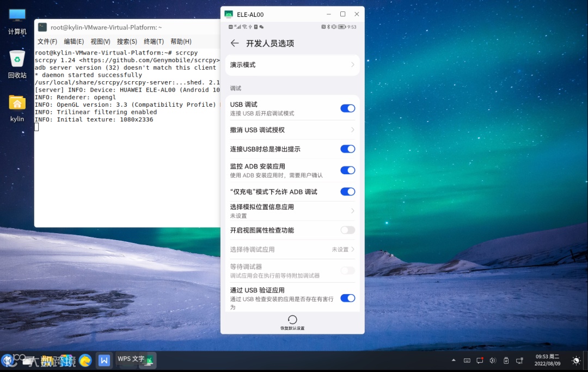This screenshot has width=588, height=372.
Task: Click the 'INFO: Trilinear filtering enabled' line
Action: pyautogui.click(x=96, y=112)
